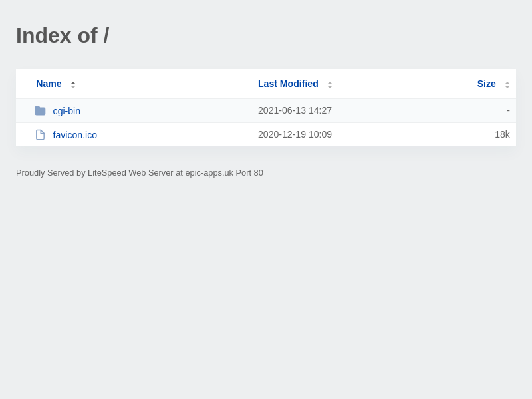This screenshot has height=399, width=532.
Task: Click the "Index of /" page heading
Action: click(63, 35)
